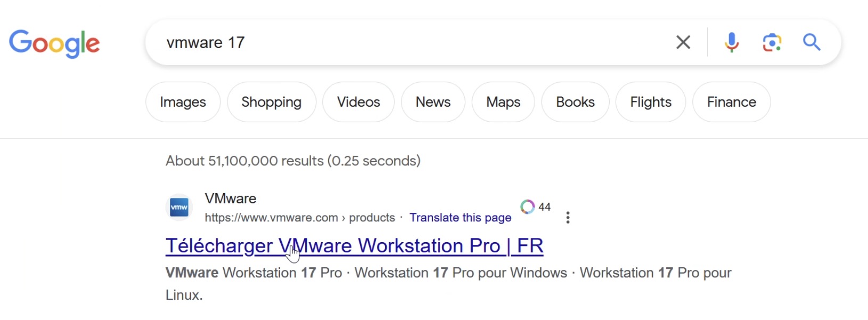Click the Translate this page link

tap(460, 218)
